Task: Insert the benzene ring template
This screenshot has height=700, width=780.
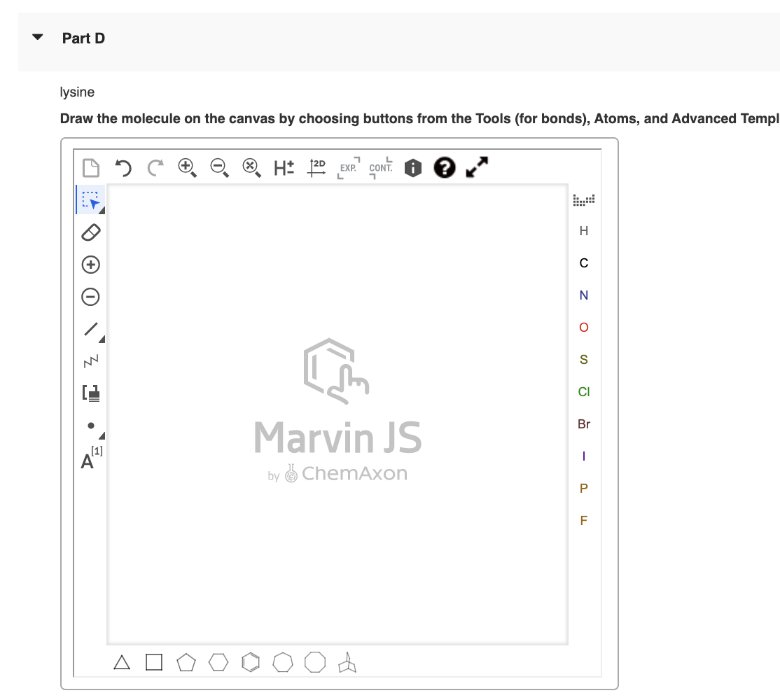Action: 251,663
